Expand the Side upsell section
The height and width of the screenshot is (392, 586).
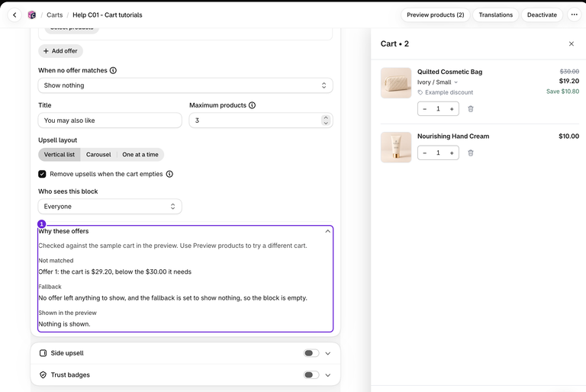[328, 353]
